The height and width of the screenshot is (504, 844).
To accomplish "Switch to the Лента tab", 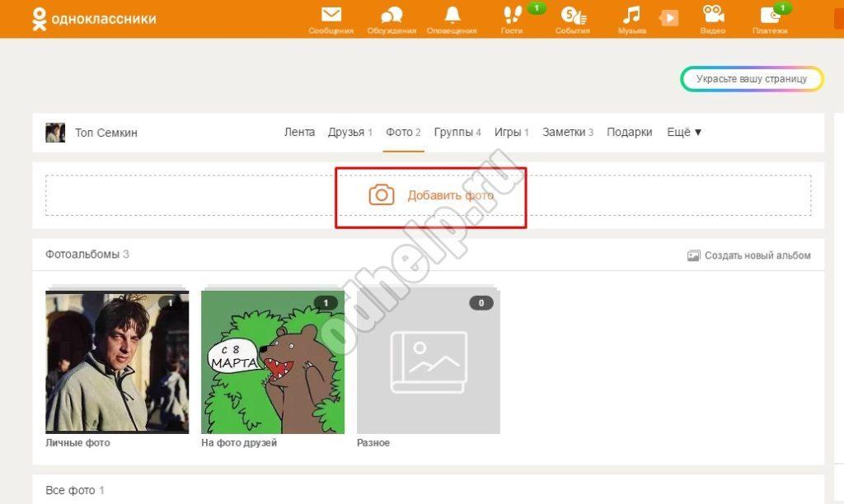I will pos(299,132).
